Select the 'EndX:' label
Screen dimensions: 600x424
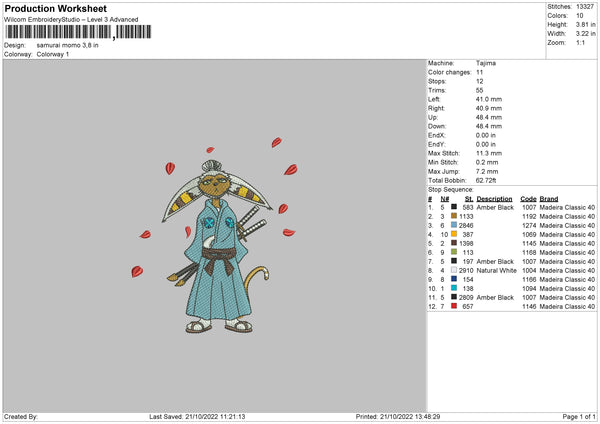coord(437,135)
